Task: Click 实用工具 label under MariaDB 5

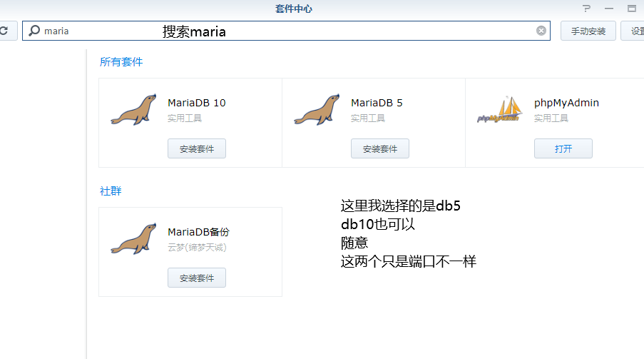Action: click(368, 118)
